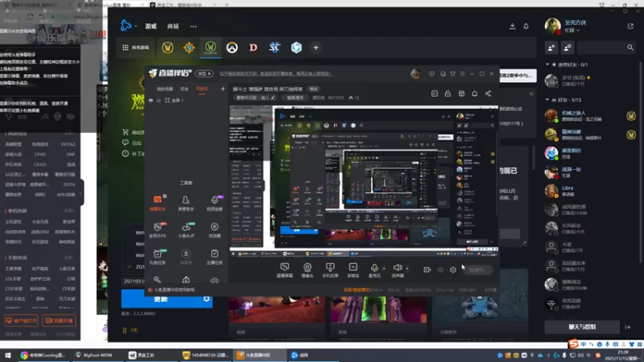Image resolution: width=644 pixels, height=362 pixels.
Task: Open 所有游戏 all games menu
Action: click(136, 47)
